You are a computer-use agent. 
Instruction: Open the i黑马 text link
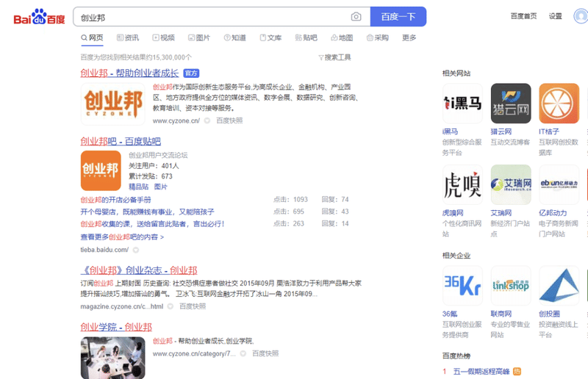pos(450,131)
